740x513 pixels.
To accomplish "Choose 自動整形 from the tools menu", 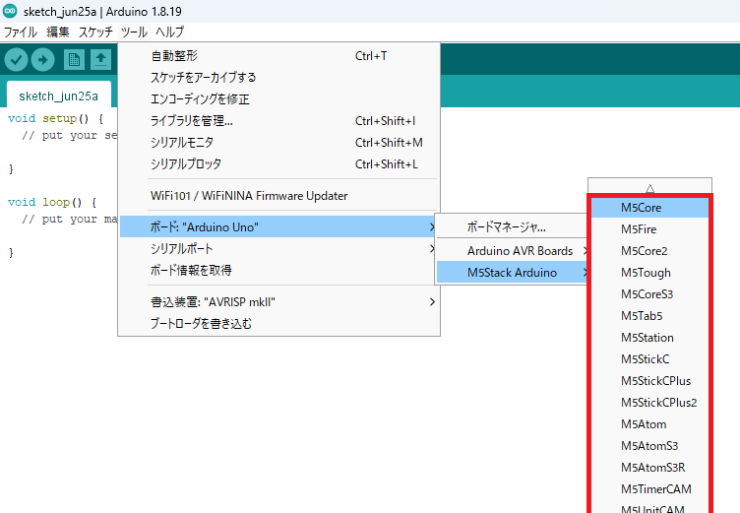I will (279, 56).
